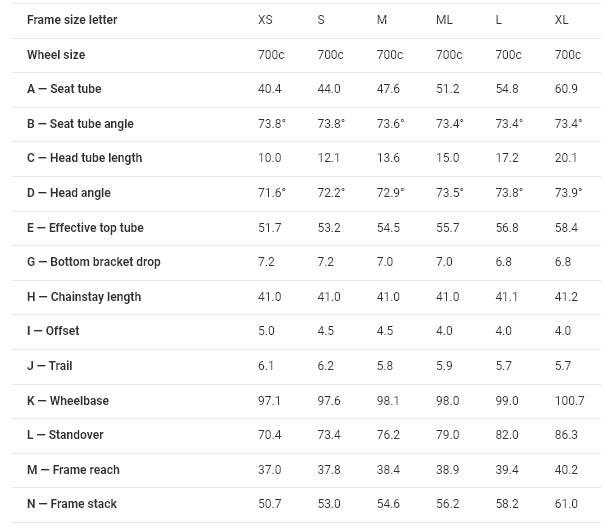Screen dimensions: 609x526
Task: Select the "C — Head tube length" row label
Action: coord(84,158)
